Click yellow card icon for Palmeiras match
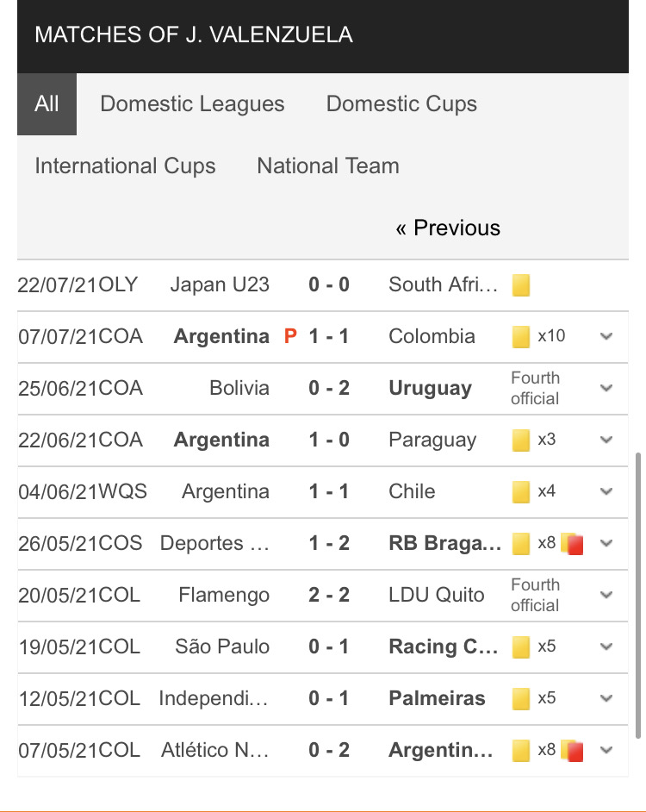646x812 pixels. 521,699
